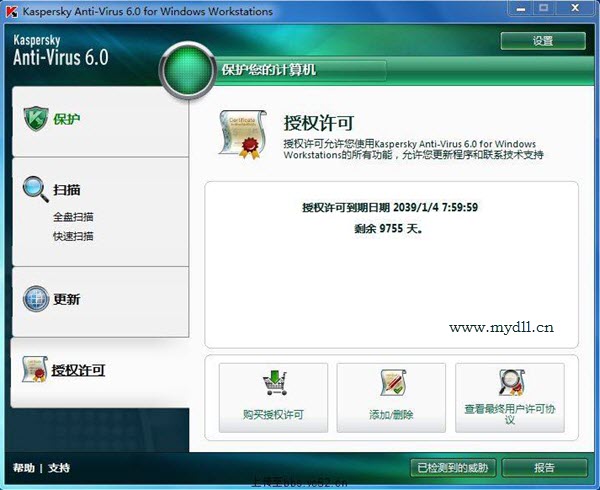Click the large certificate scroll icon
Image resolution: width=600 pixels, height=490 pixels.
pyautogui.click(x=243, y=134)
